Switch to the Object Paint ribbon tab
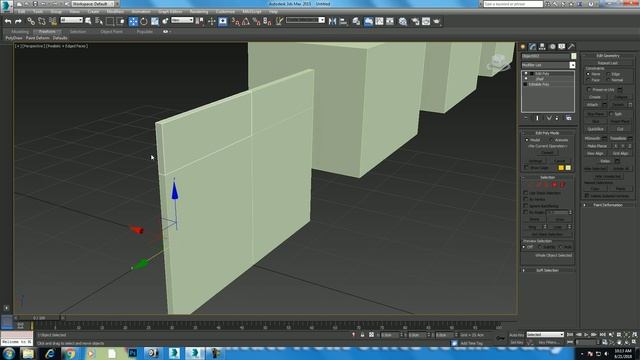The height and width of the screenshot is (360, 640). 111,31
